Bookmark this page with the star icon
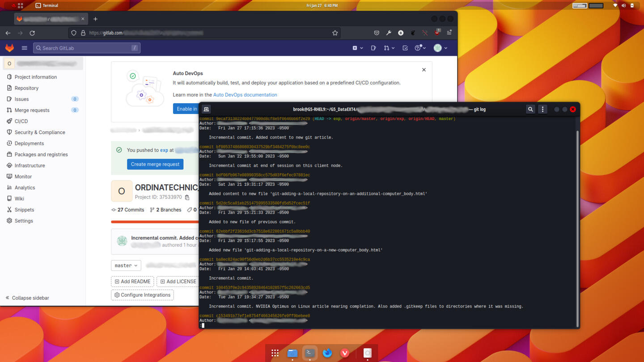The width and height of the screenshot is (644, 362). 335,33
